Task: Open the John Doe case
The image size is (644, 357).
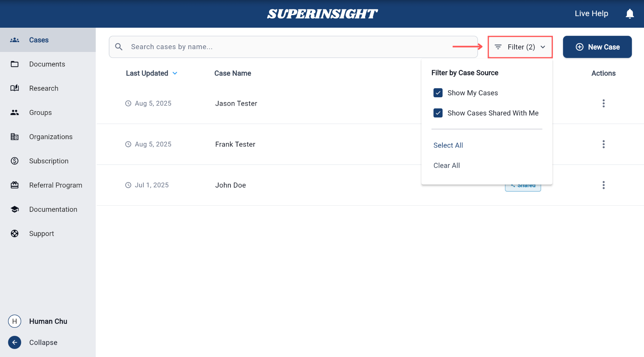Action: (230, 185)
